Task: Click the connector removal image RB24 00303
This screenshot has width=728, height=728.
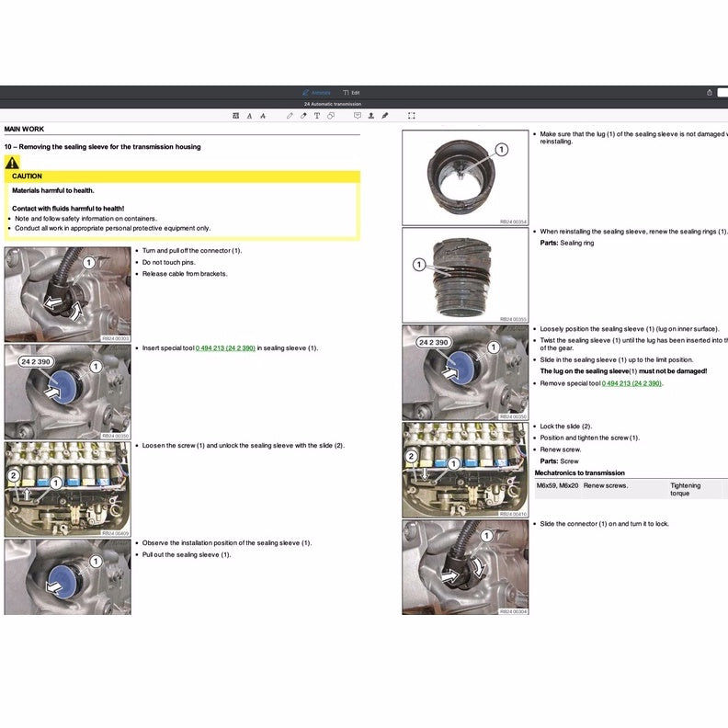Action: point(67,294)
